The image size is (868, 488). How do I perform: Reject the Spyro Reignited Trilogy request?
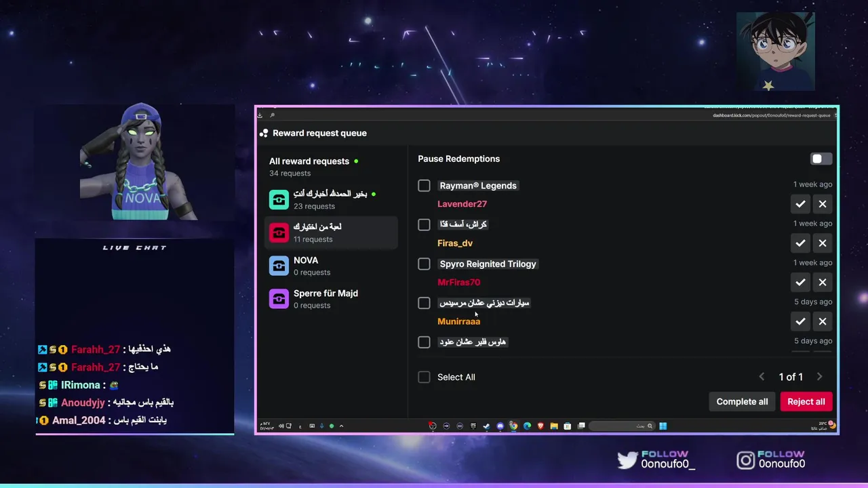pyautogui.click(x=823, y=283)
